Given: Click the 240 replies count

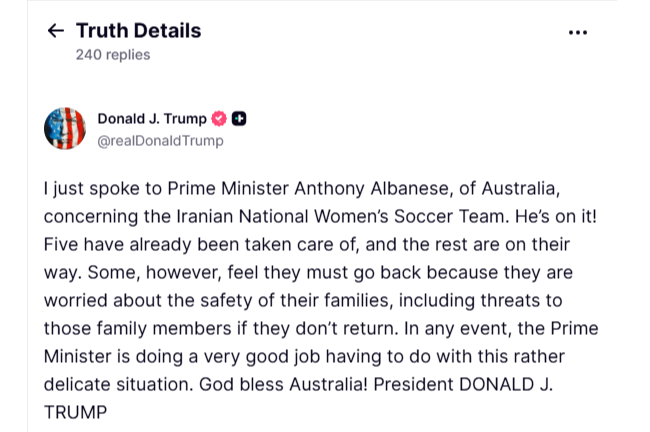Looking at the screenshot, I should tap(113, 55).
